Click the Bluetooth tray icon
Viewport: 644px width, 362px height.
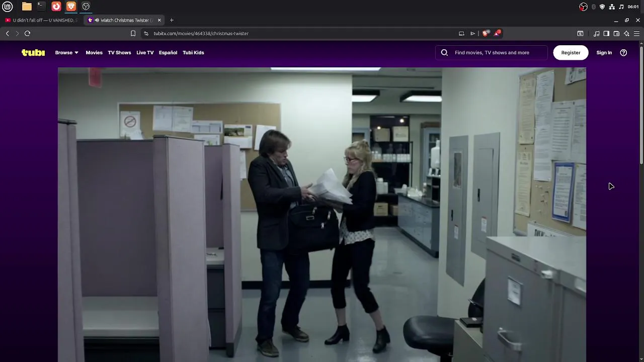(x=594, y=7)
